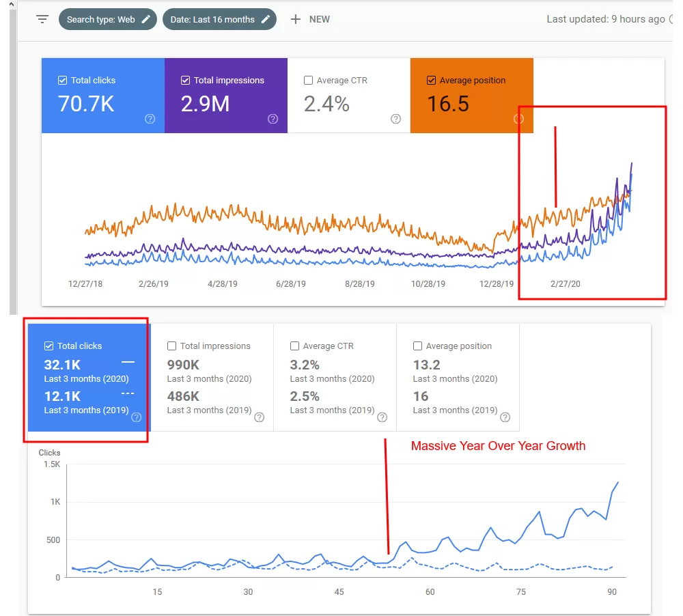
Task: Open help icon on 3.2% Average CTR comparison card
Action: coord(382,417)
